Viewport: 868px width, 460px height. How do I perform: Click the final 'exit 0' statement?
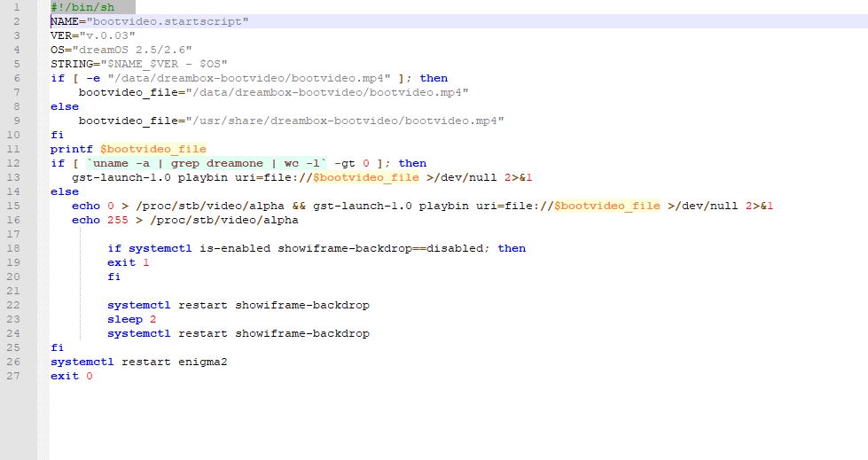click(x=71, y=376)
